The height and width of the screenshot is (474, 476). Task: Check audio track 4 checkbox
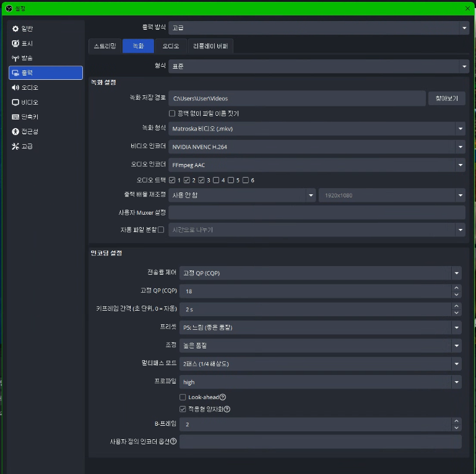[x=216, y=180]
